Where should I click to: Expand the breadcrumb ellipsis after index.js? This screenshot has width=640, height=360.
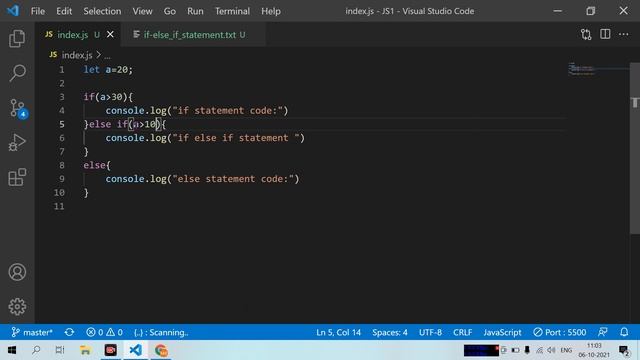coord(107,56)
